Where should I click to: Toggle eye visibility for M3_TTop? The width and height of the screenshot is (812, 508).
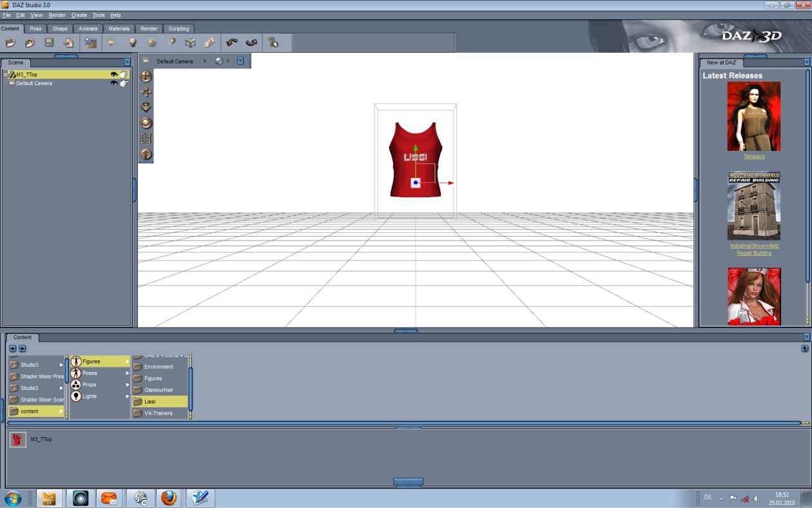pyautogui.click(x=114, y=74)
